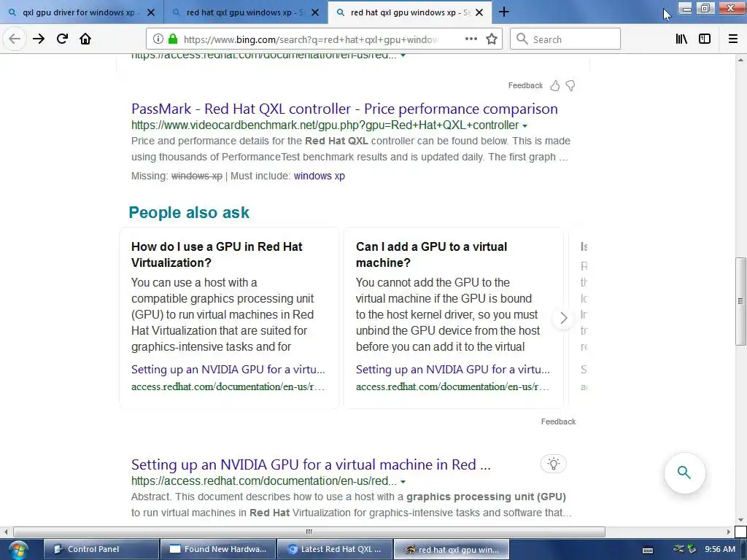Click the vertical scrollbar thumb
The width and height of the screenshot is (747, 560).
pyautogui.click(x=740, y=301)
